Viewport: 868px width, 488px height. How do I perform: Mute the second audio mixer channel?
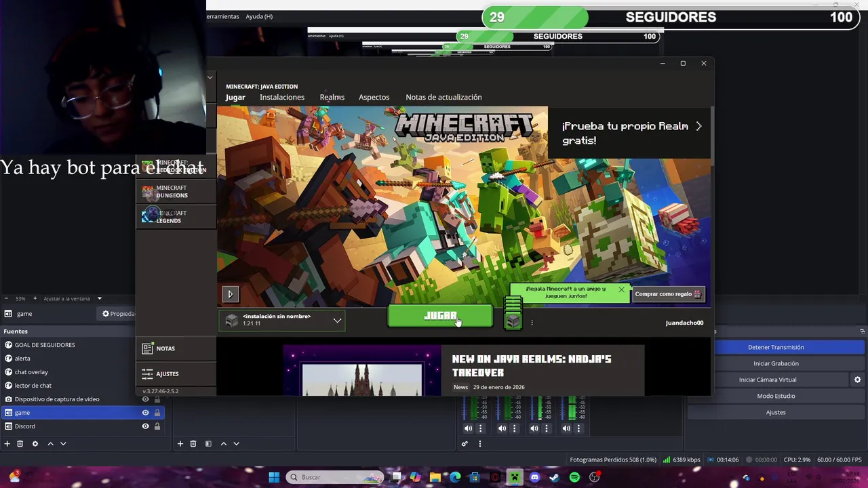502,428
